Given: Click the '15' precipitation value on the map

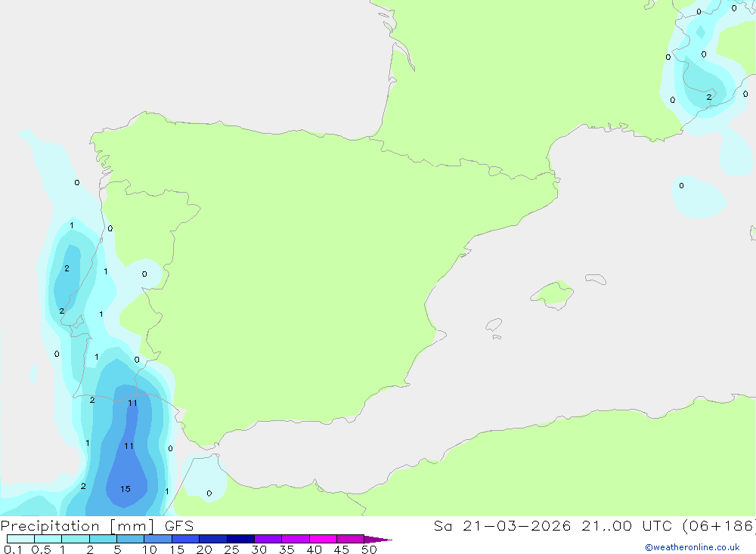Looking at the screenshot, I should (x=125, y=489).
